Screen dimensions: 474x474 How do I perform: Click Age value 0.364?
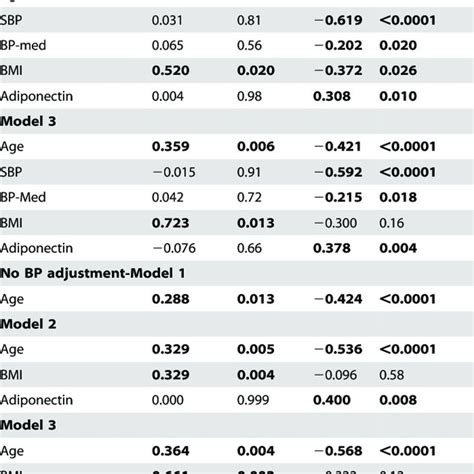click(x=170, y=451)
